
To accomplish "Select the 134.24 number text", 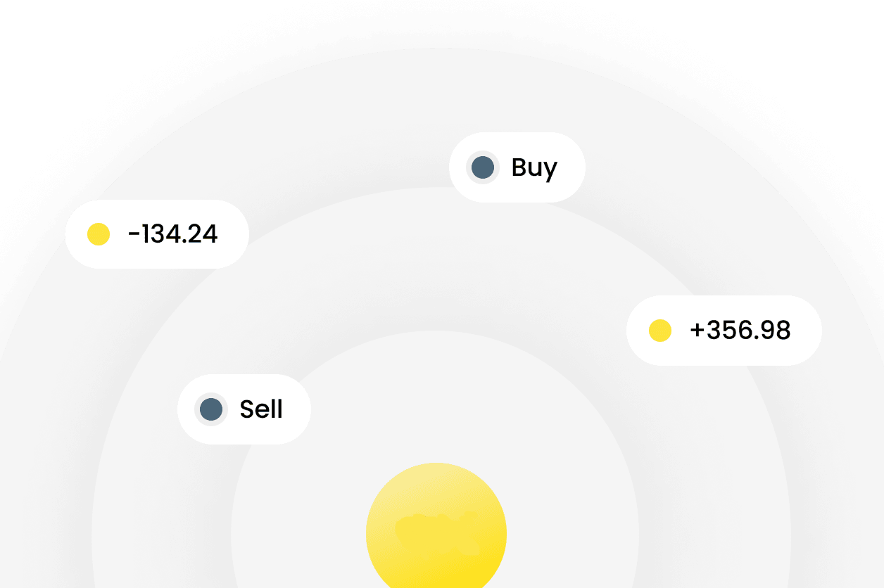I will (x=179, y=234).
